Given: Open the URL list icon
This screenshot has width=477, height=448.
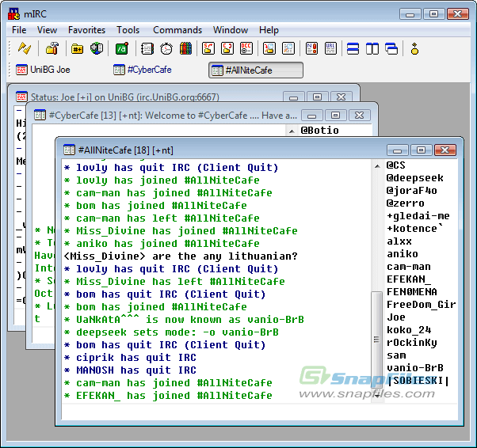Looking at the screenshot, I should click(330, 48).
